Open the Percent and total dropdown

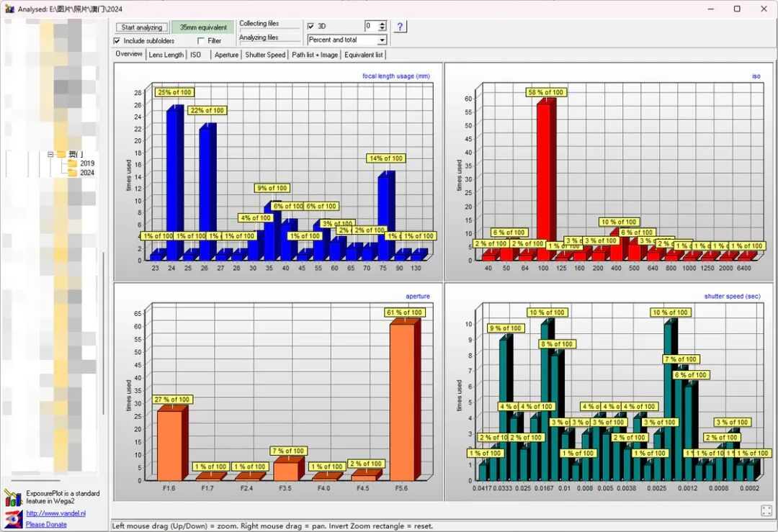(x=382, y=40)
